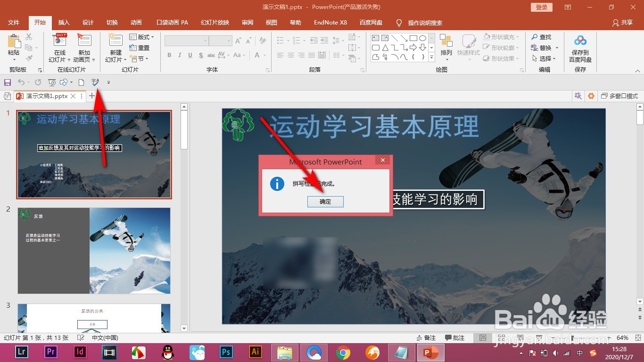The height and width of the screenshot is (362, 644).
Task: Click the Save icon in quick access toolbar
Action: coord(8,82)
